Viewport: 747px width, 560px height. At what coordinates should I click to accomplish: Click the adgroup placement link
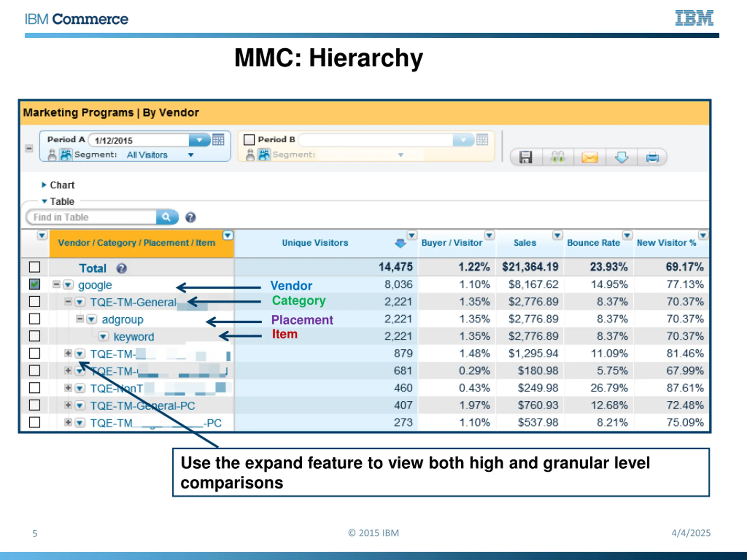123,320
